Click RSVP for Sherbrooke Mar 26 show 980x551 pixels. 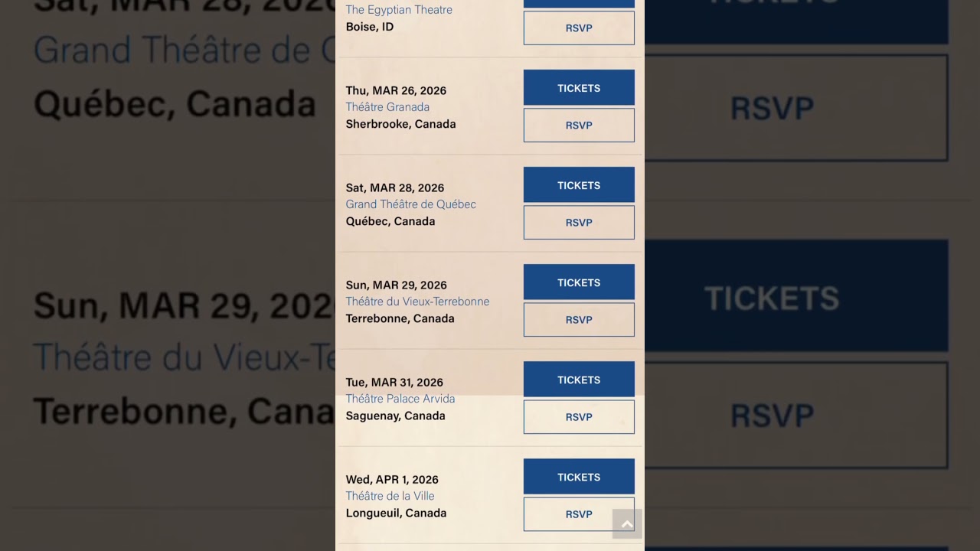pos(579,126)
